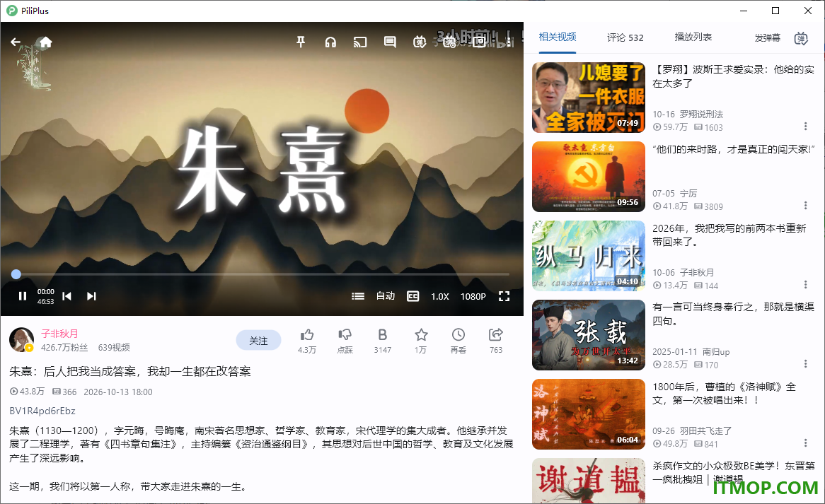Screen dimensions: 825x504
Task: Enter fullscreen mode
Action: click(504, 296)
